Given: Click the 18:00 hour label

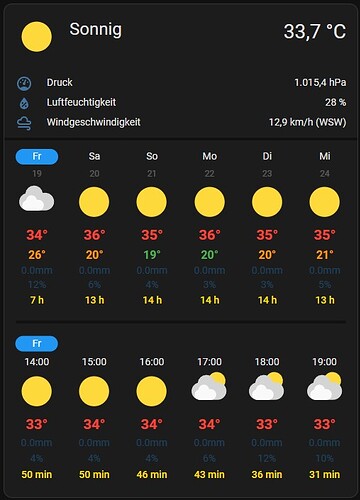Looking at the screenshot, I should pyautogui.click(x=267, y=362).
